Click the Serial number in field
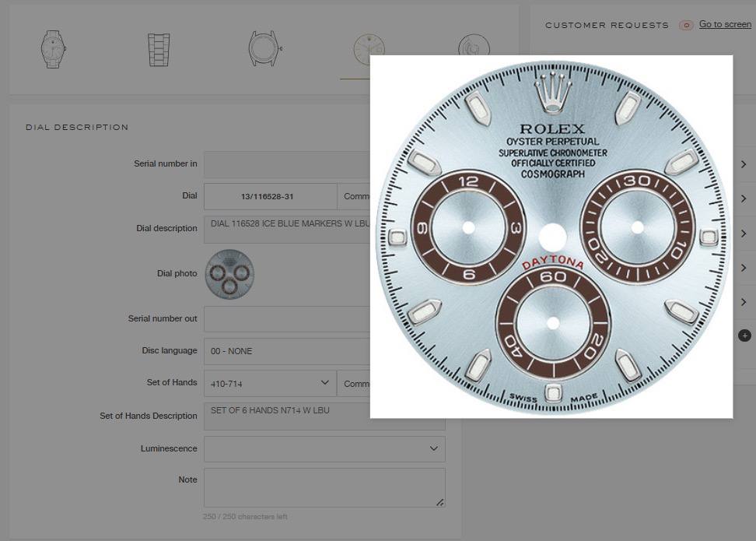This screenshot has height=541, width=756. pyautogui.click(x=287, y=164)
